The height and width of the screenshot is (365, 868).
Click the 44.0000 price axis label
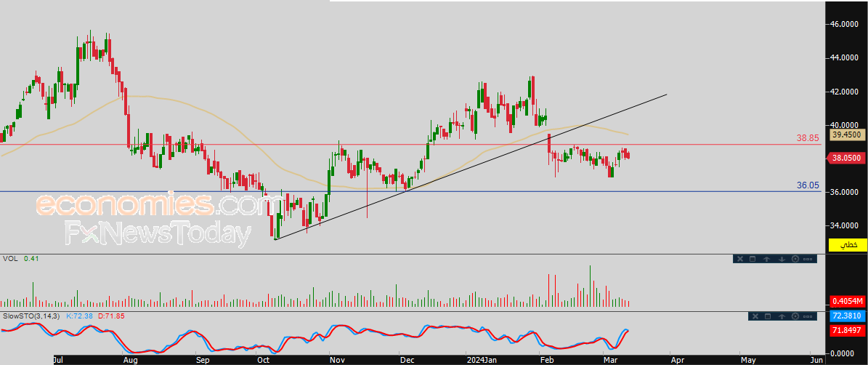pos(844,57)
